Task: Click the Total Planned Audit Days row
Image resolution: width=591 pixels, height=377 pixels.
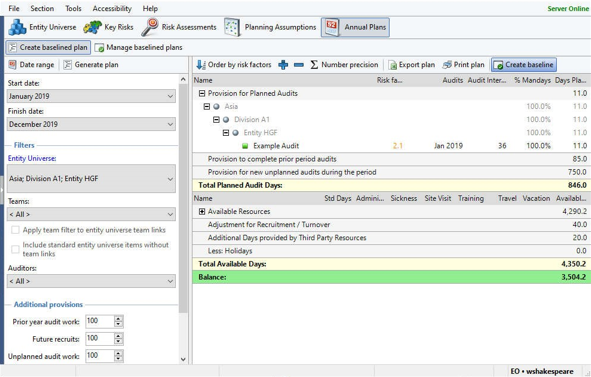Action: click(x=391, y=185)
